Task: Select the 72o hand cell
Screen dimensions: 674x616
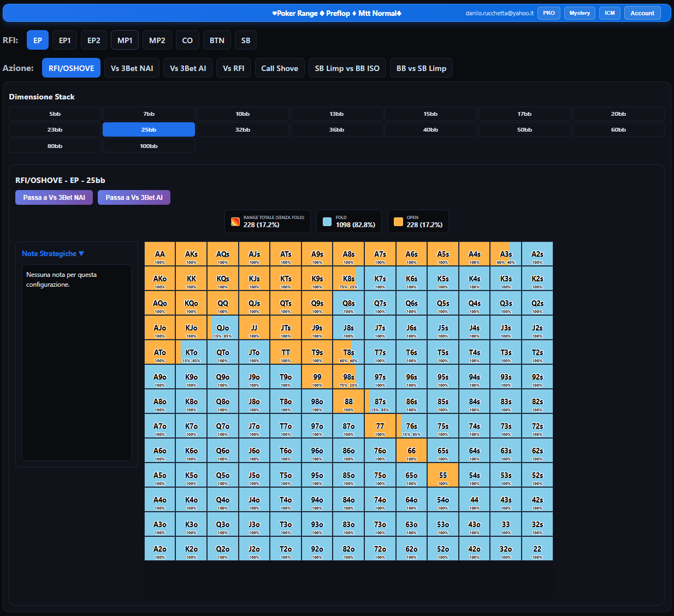Action: coord(380,549)
